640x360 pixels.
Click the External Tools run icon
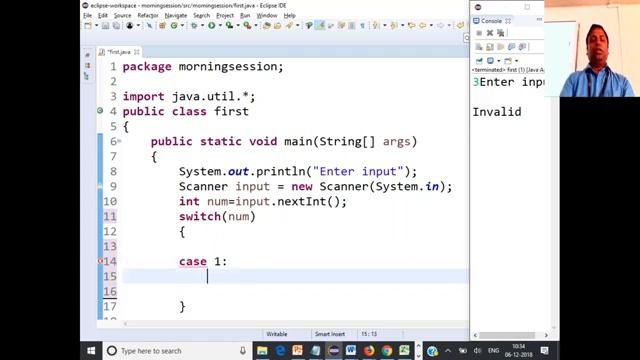247,26
